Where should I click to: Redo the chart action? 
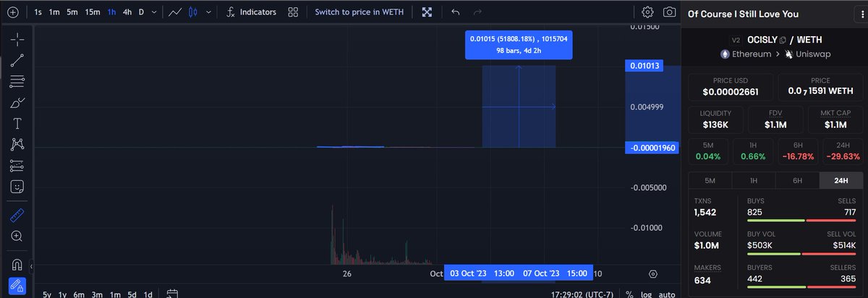pyautogui.click(x=477, y=12)
